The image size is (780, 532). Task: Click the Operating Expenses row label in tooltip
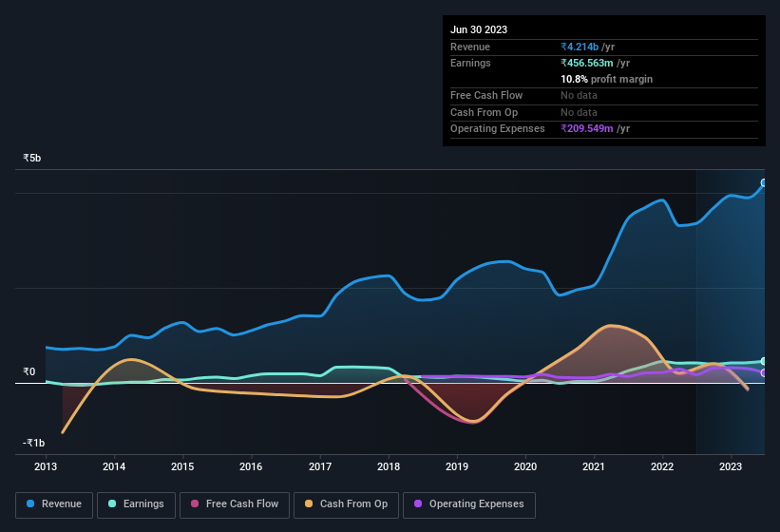[498, 129]
